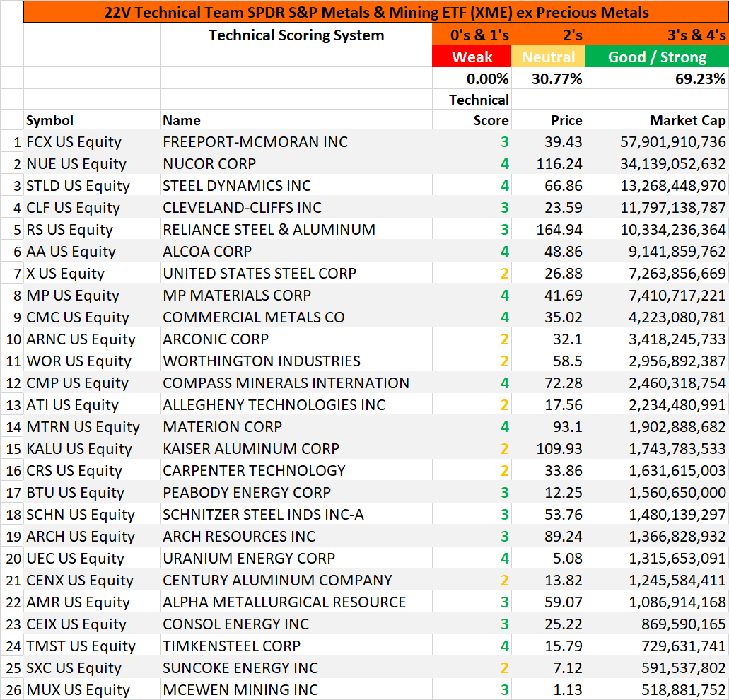
Task: Select ALPHA METALLURGICAL RESOURCE name cell
Action: 296,602
